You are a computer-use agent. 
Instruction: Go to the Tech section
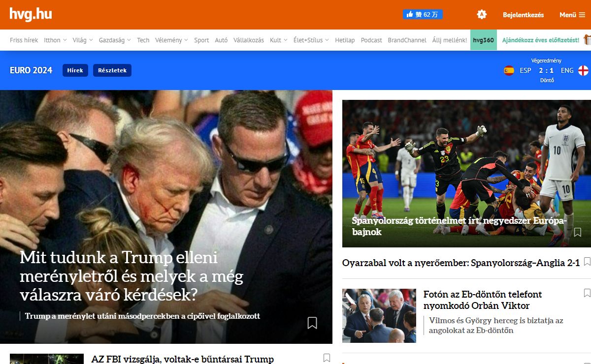tap(143, 40)
